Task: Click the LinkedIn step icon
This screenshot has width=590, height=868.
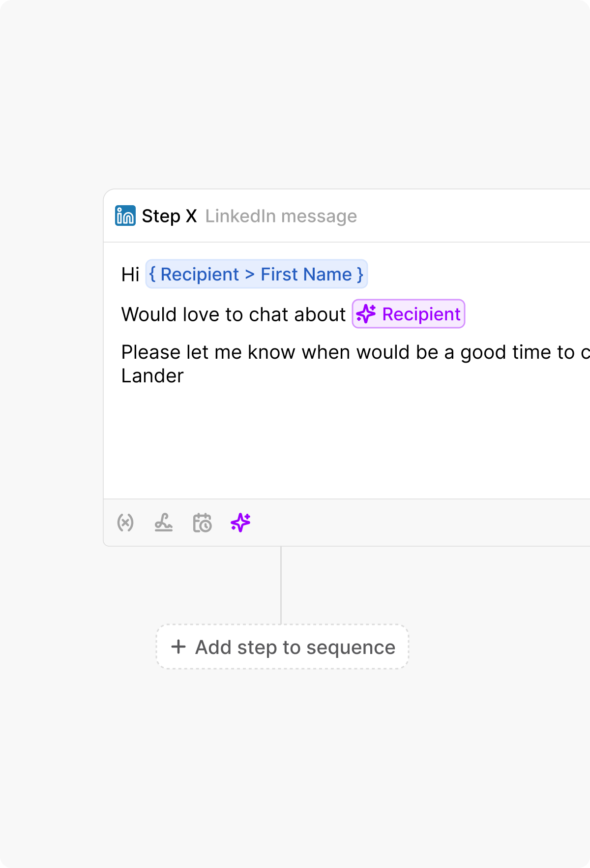Action: click(124, 215)
